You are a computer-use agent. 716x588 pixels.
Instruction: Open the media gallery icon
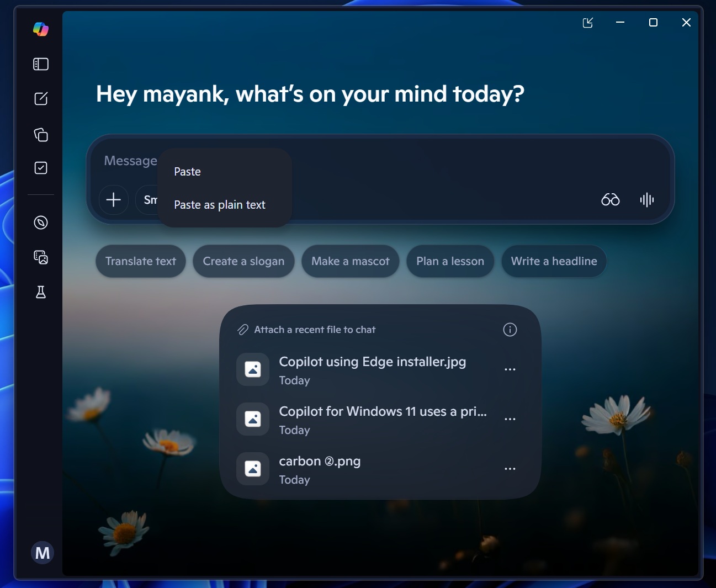point(40,257)
